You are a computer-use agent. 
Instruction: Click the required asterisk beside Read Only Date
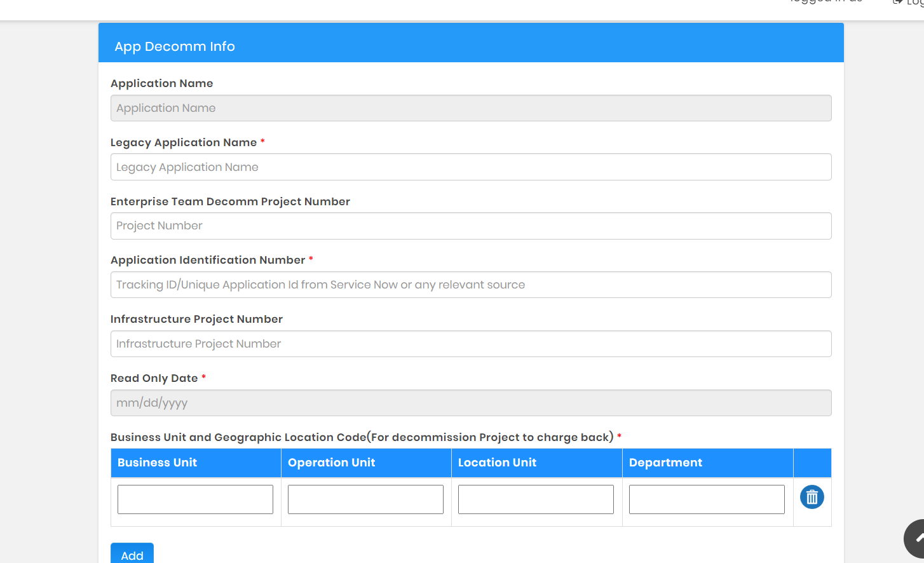203,377
